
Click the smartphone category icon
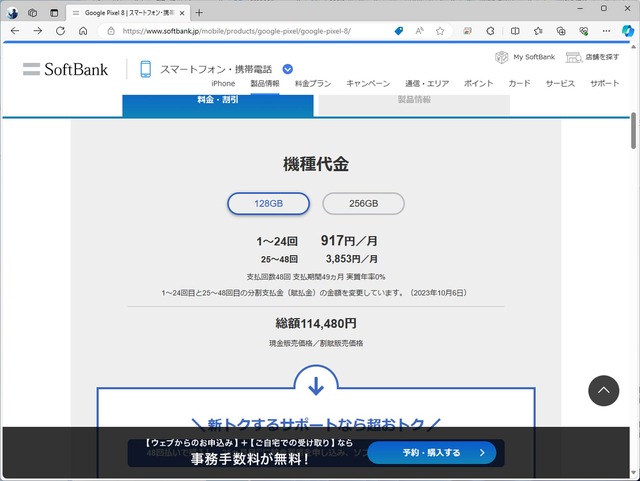point(145,69)
